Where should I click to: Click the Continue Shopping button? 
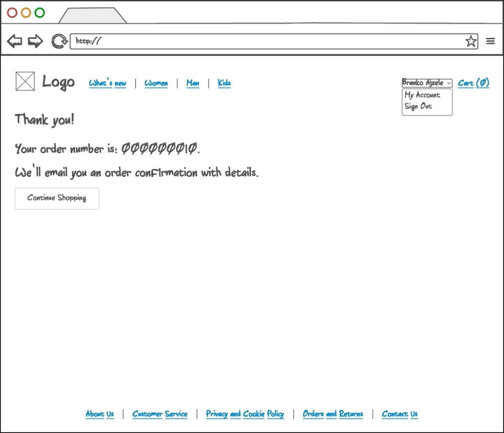(56, 198)
